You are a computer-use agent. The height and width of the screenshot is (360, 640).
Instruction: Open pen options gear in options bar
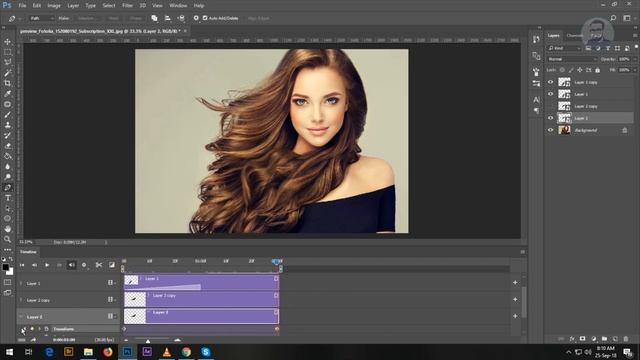tap(196, 18)
